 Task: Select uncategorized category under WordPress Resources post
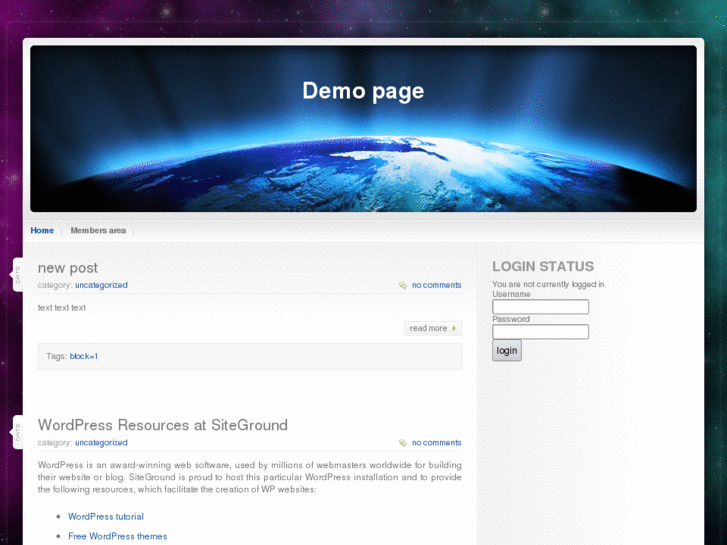[x=101, y=442]
